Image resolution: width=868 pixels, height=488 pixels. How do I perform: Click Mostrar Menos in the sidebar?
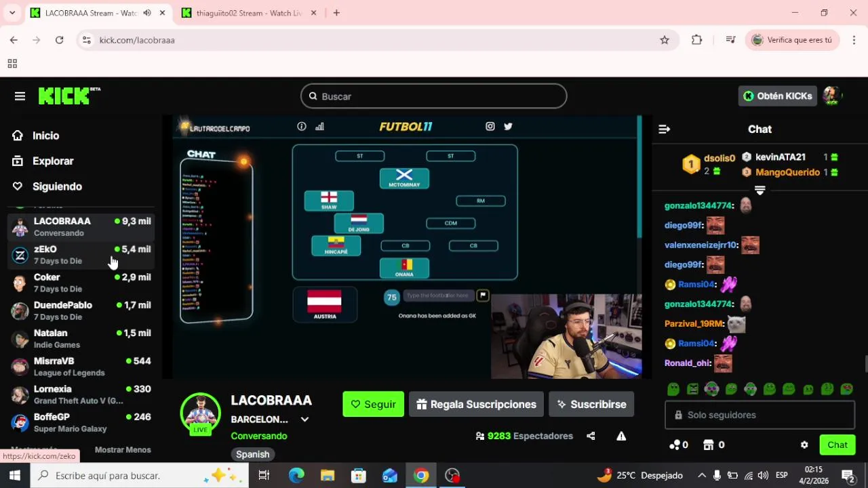[x=123, y=450]
